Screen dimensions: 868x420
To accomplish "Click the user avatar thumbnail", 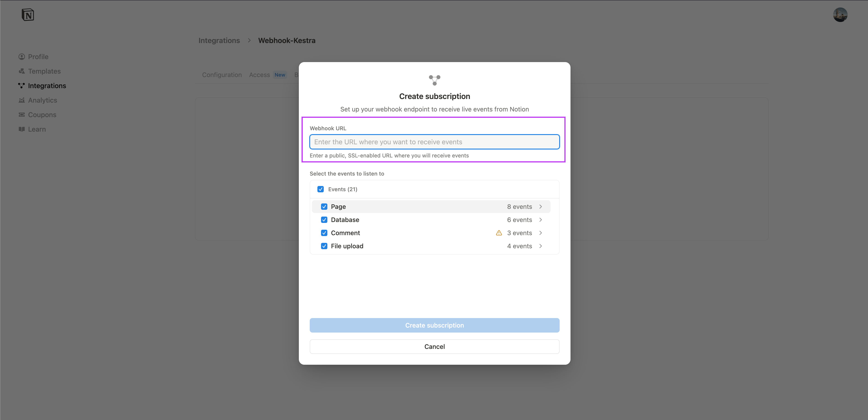I will pos(840,14).
